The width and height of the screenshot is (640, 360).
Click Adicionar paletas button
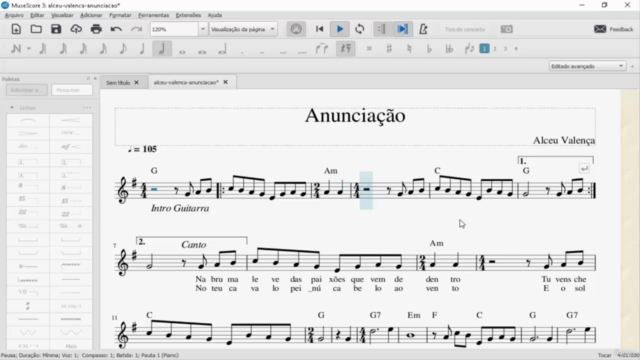(27, 90)
